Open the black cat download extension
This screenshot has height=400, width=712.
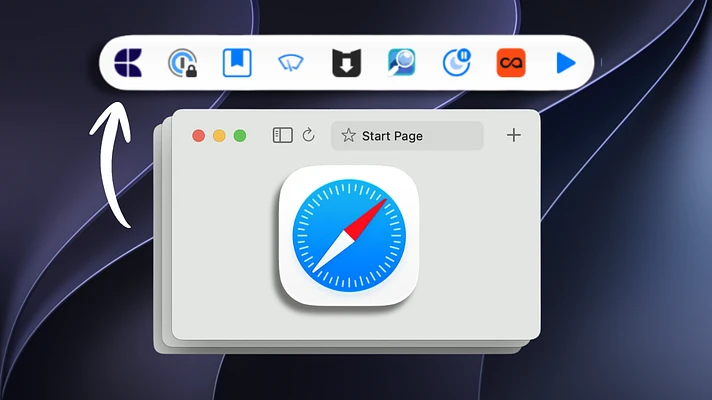coord(346,63)
